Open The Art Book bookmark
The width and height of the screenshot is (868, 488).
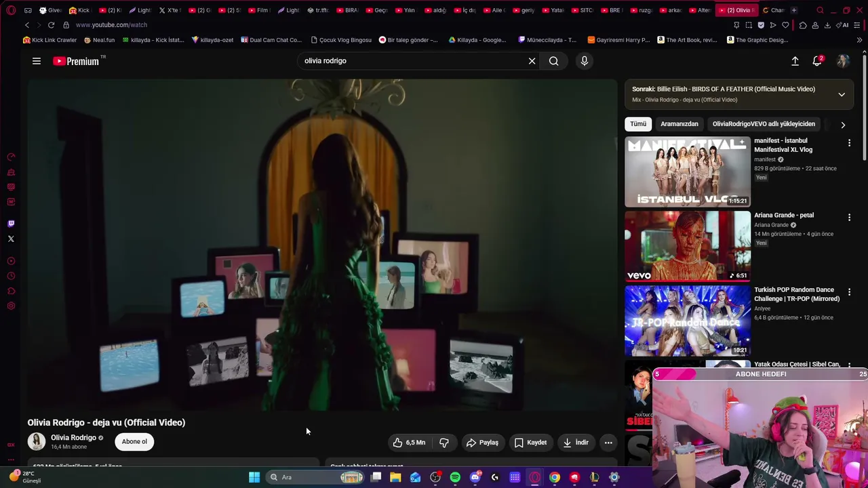click(687, 40)
